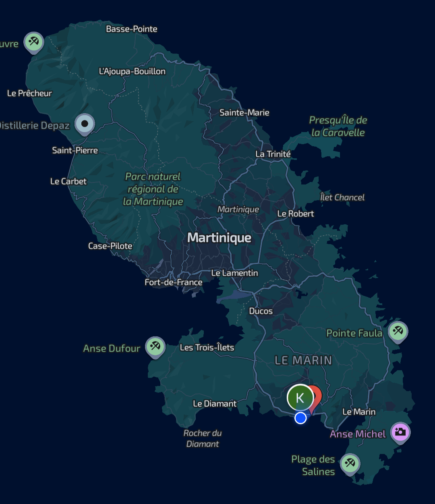The image size is (435, 504).
Task: Select the Anse Michel camera marker
Action: point(400,432)
